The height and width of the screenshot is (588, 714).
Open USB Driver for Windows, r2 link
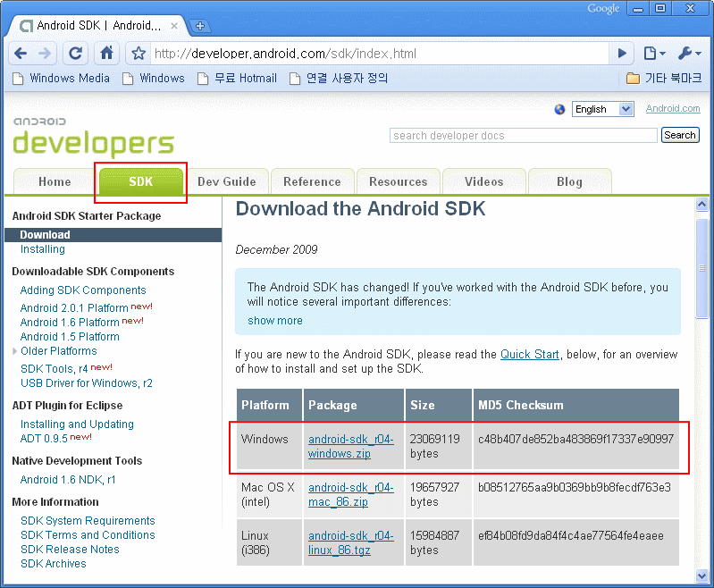tap(87, 383)
